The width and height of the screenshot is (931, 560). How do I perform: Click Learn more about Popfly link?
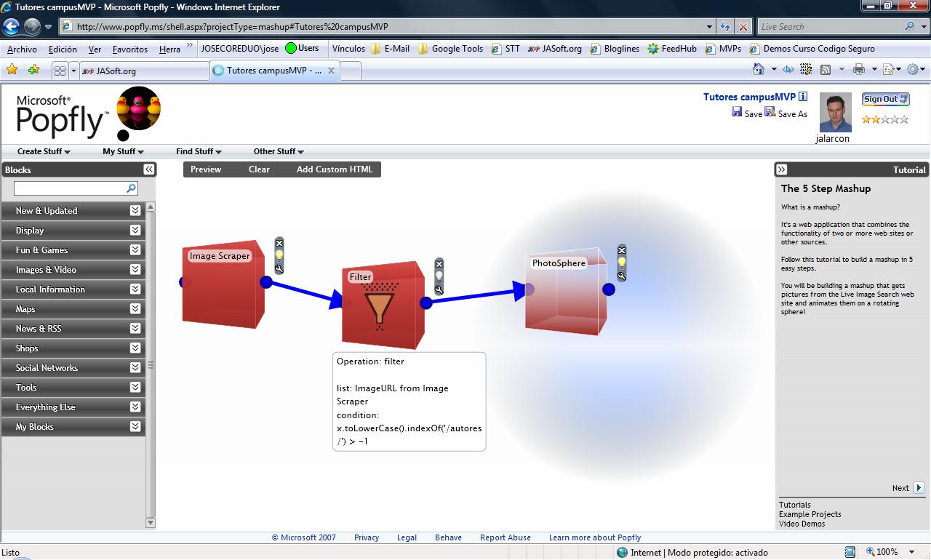[x=595, y=537]
